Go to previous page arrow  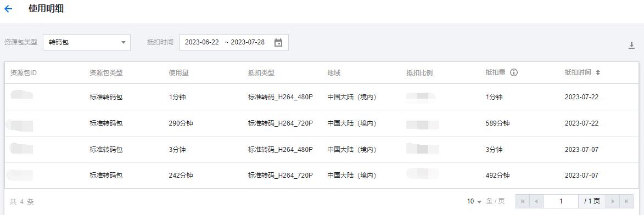536,201
